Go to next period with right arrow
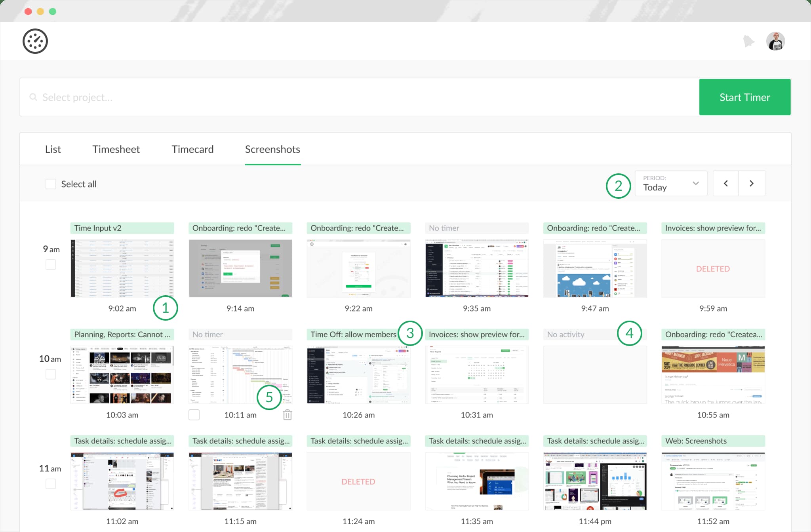811x532 pixels. [x=752, y=183]
